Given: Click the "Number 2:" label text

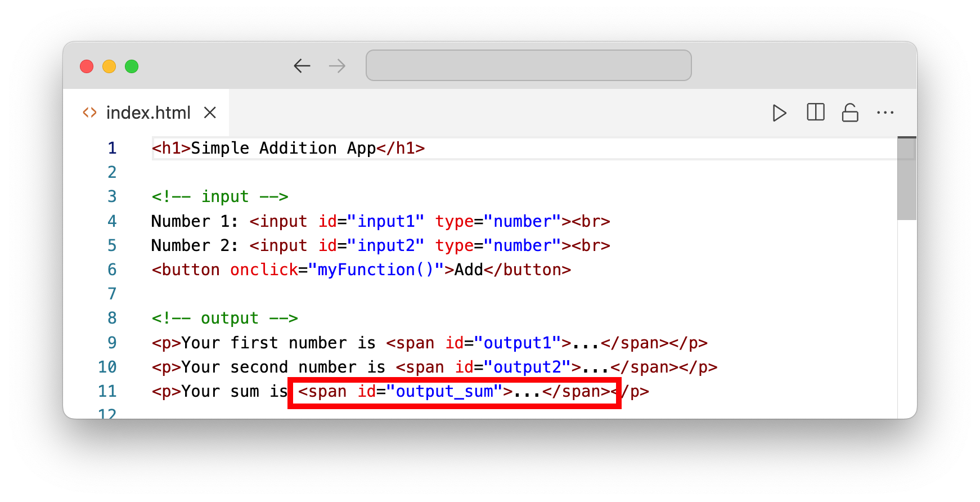Looking at the screenshot, I should point(195,245).
